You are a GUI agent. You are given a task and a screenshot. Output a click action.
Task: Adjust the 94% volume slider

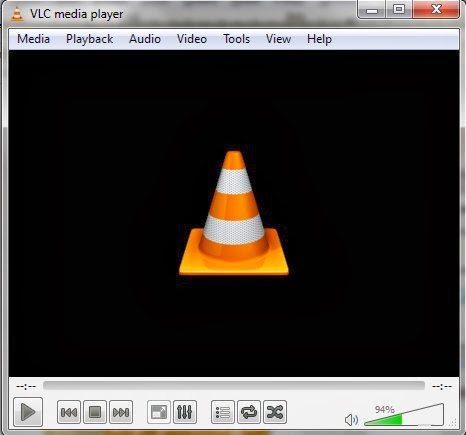(x=404, y=415)
